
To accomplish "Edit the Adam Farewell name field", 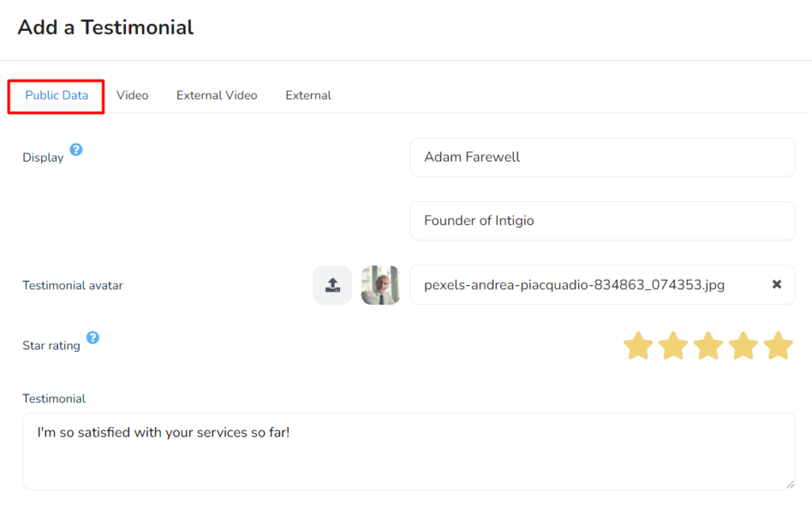I will (603, 157).
